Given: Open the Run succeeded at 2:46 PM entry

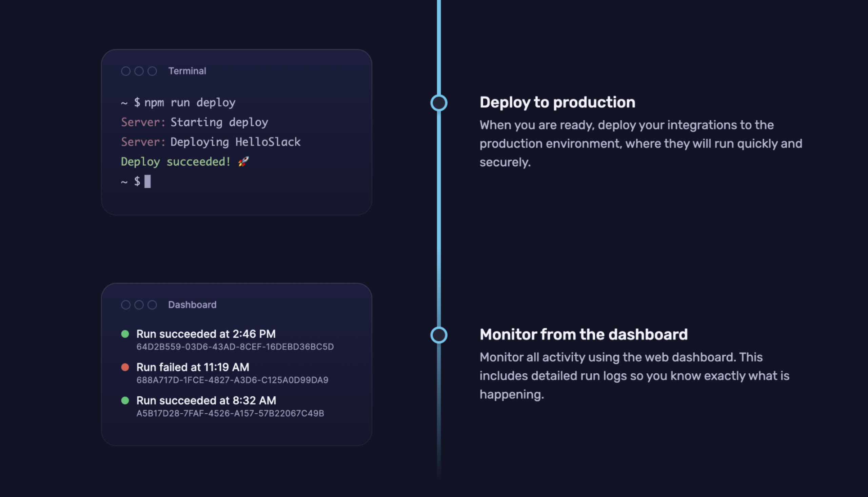Looking at the screenshot, I should pos(206,334).
